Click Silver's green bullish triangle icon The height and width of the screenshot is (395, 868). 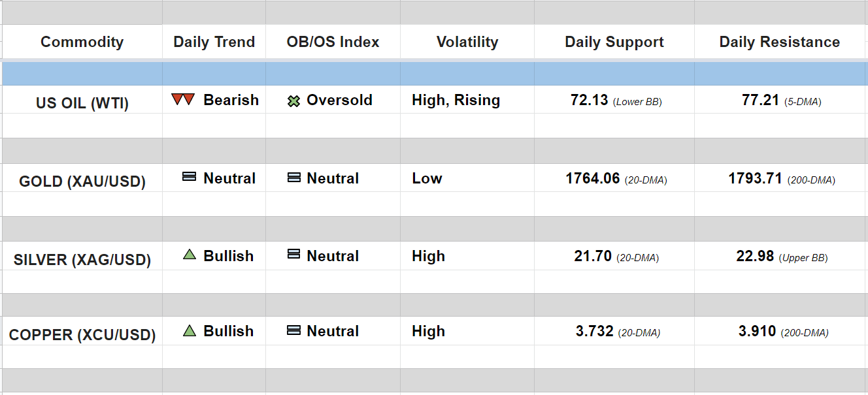(190, 255)
